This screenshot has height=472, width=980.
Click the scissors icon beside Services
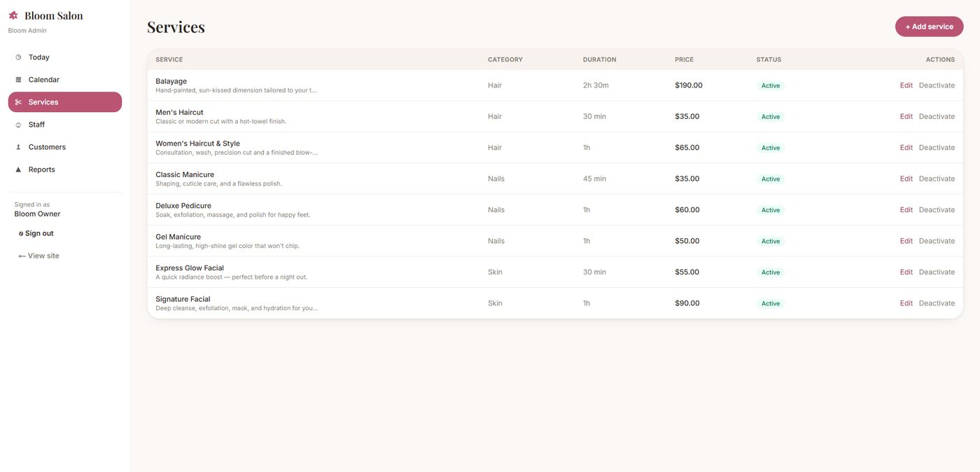pyautogui.click(x=18, y=102)
